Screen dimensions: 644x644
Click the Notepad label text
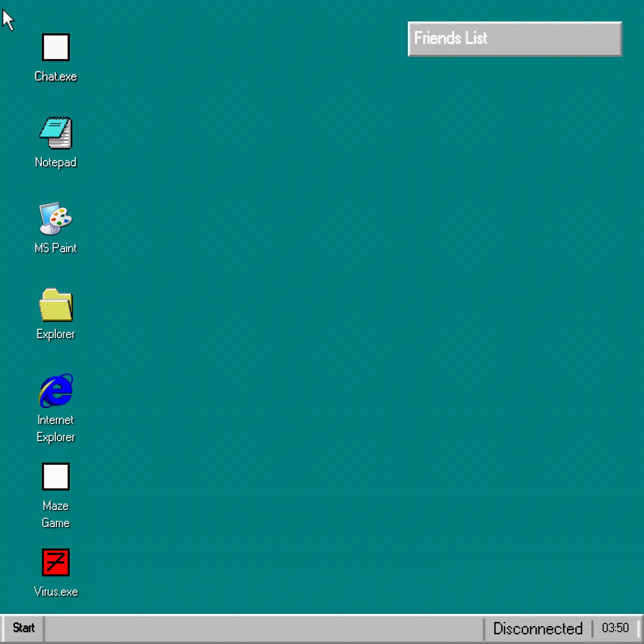coord(55,162)
